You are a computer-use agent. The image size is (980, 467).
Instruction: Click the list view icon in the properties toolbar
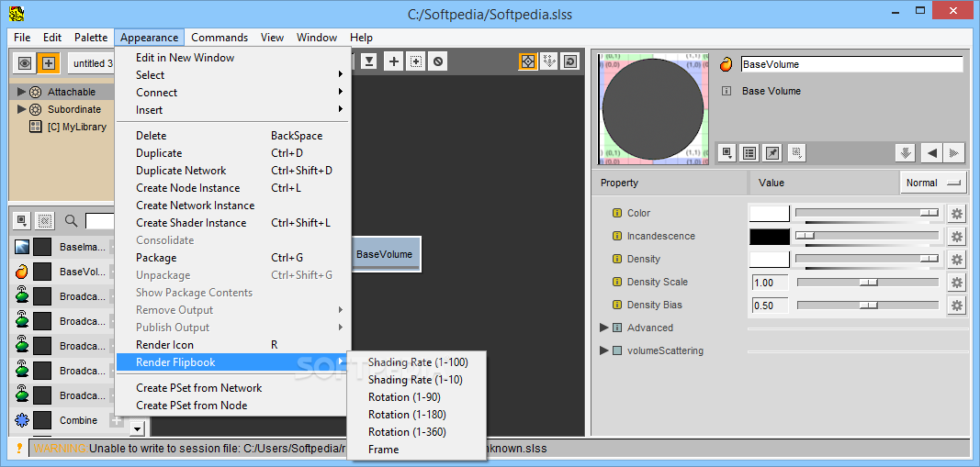coord(750,152)
